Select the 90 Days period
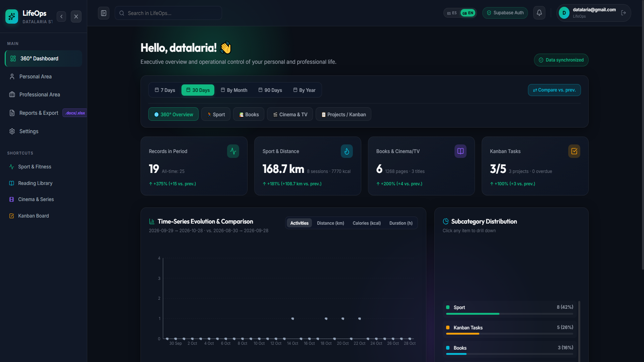The image size is (644, 362). coord(270,90)
